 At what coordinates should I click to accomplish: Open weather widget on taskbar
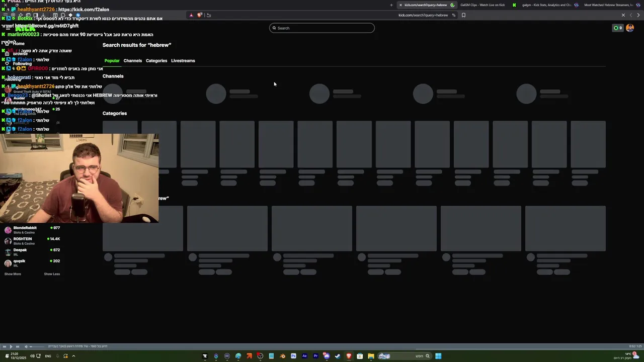click(x=627, y=356)
